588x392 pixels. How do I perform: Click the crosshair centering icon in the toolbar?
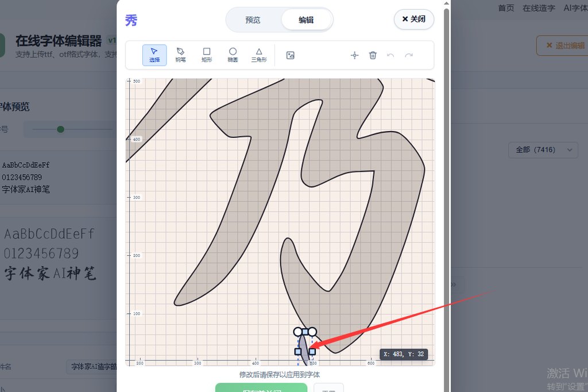coord(354,55)
